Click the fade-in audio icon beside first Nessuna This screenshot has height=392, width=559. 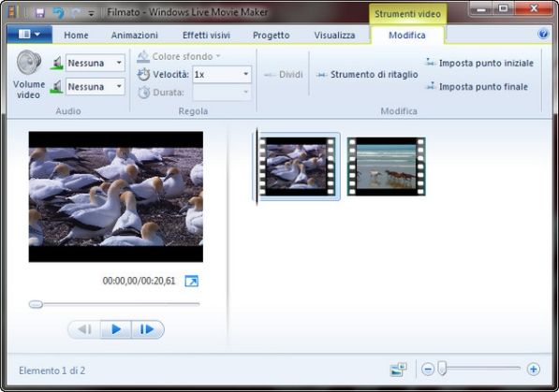(x=57, y=63)
